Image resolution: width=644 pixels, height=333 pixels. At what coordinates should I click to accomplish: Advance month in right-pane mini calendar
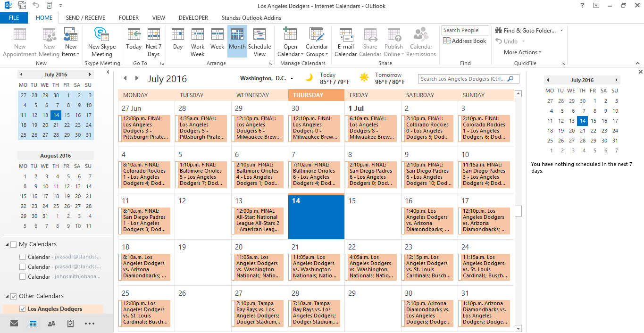[616, 80]
